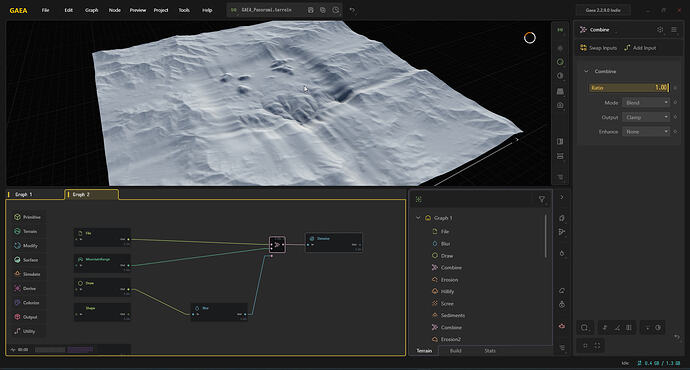Switch to the Graph 1 tab
Screen dimensions: 690x370
pyautogui.click(x=35, y=194)
